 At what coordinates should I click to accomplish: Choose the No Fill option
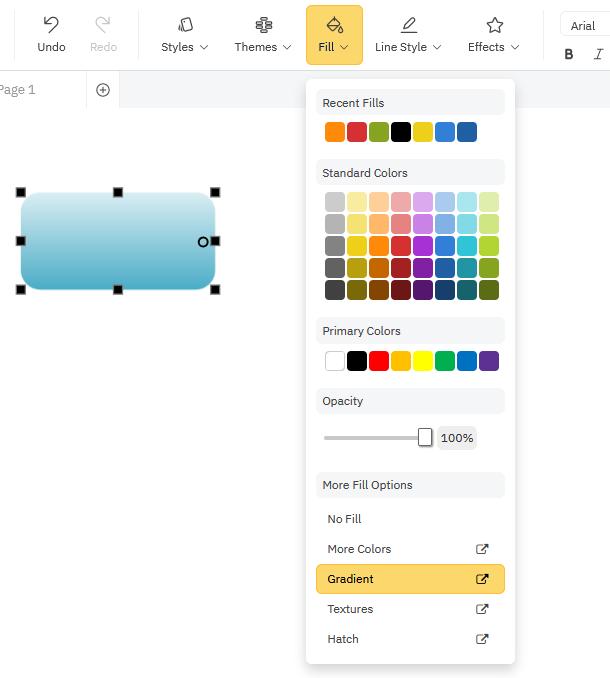(x=345, y=519)
